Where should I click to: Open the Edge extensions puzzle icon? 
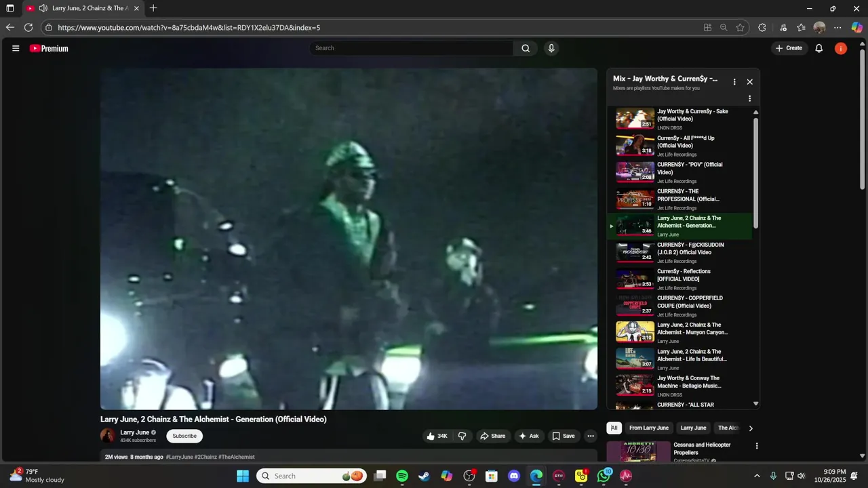point(762,28)
